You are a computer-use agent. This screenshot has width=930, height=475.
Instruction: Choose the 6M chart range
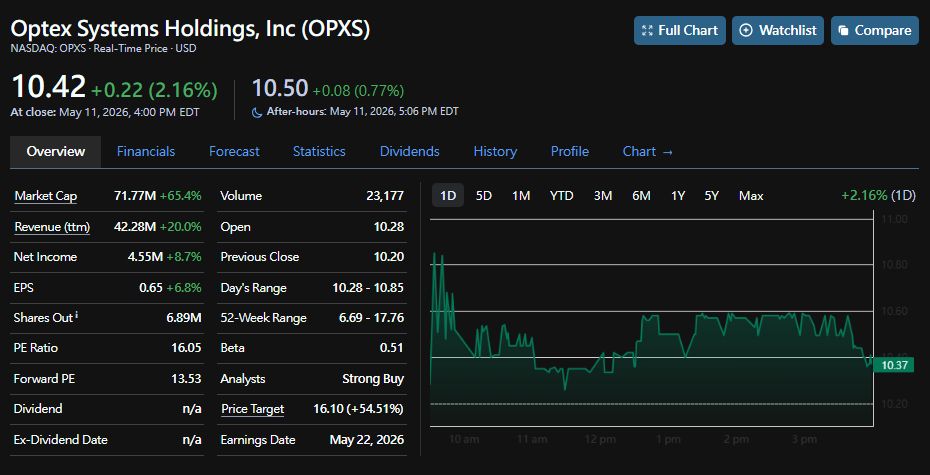(x=641, y=196)
